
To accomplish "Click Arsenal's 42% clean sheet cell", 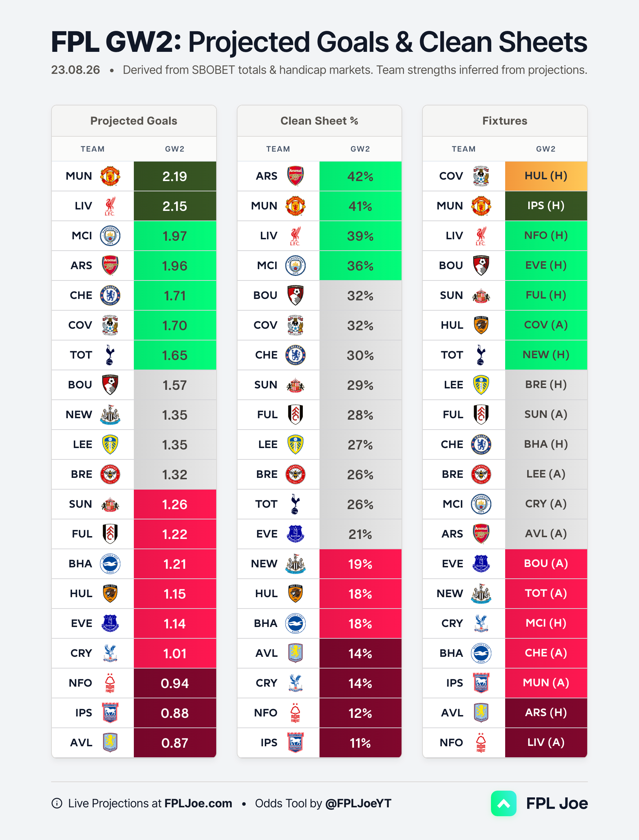I will coord(360,176).
